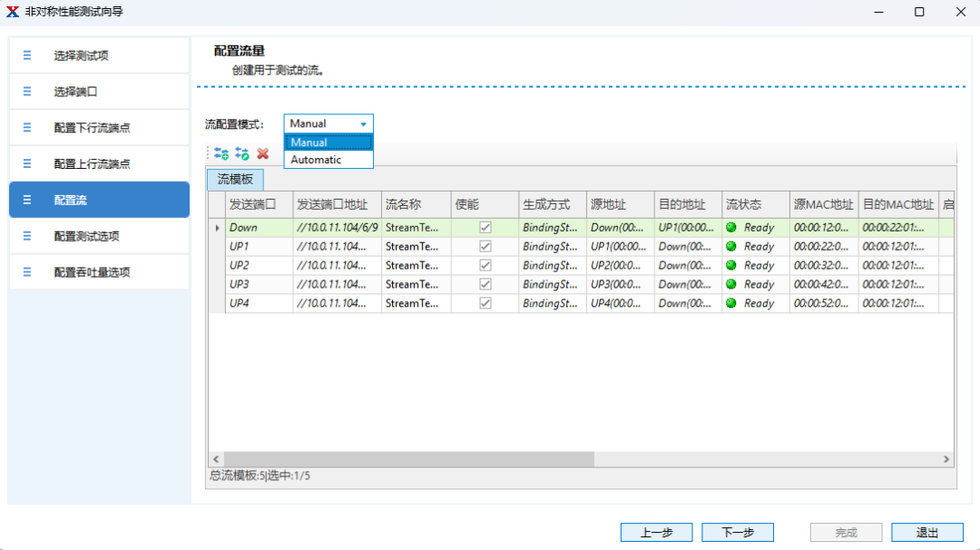The height and width of the screenshot is (550, 980).
Task: Click the 流配置模式 combo box arrow
Action: [364, 123]
